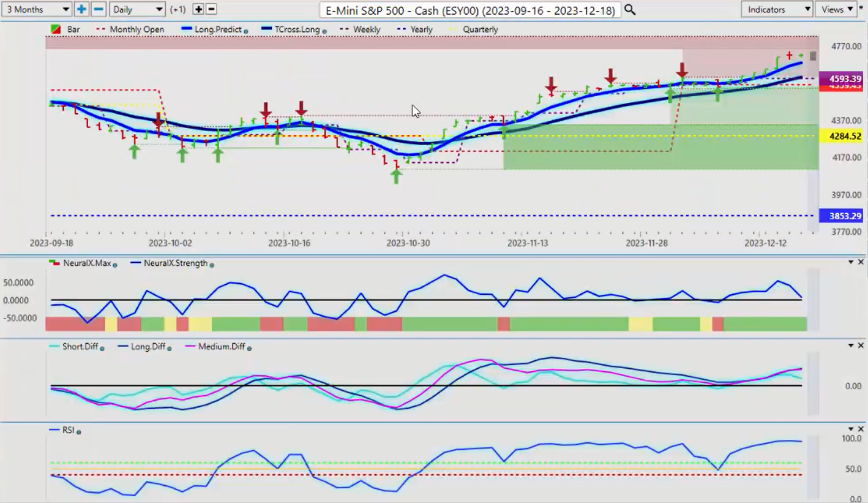Click the E-Mini S&P 500 symbol field
Viewport: 868px width, 503px height.
[x=470, y=10]
